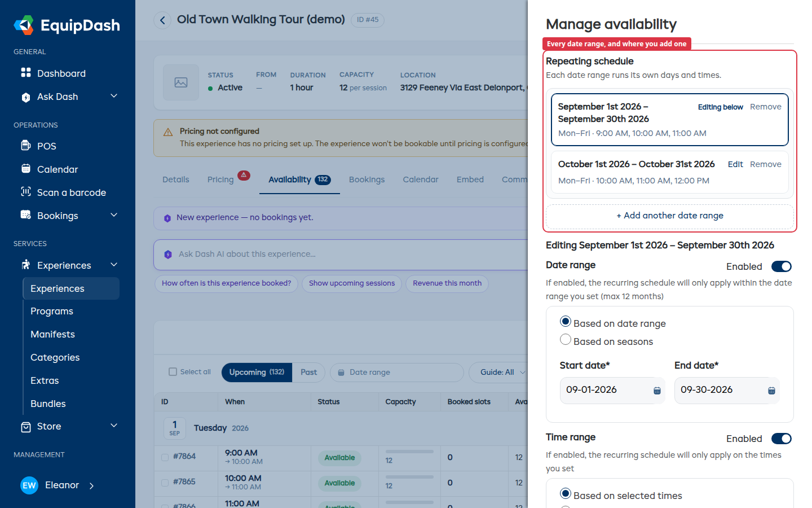Click the Date range filter field

point(397,373)
